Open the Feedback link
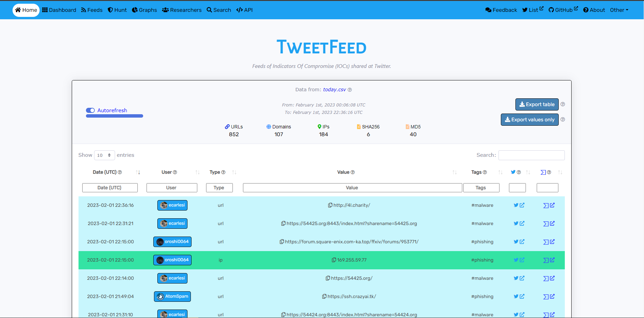This screenshot has width=644, height=318. click(501, 10)
